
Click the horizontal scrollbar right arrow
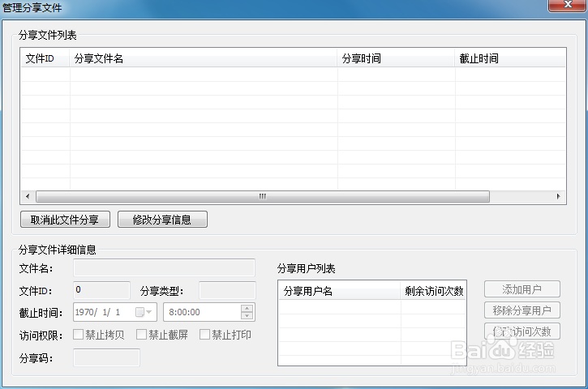tap(558, 196)
